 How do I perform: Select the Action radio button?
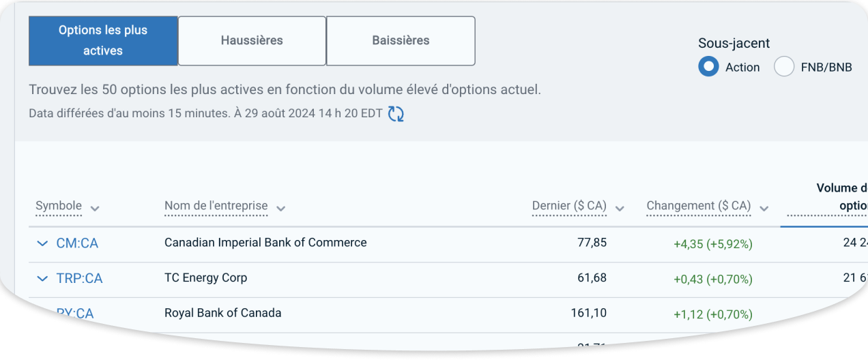[709, 67]
